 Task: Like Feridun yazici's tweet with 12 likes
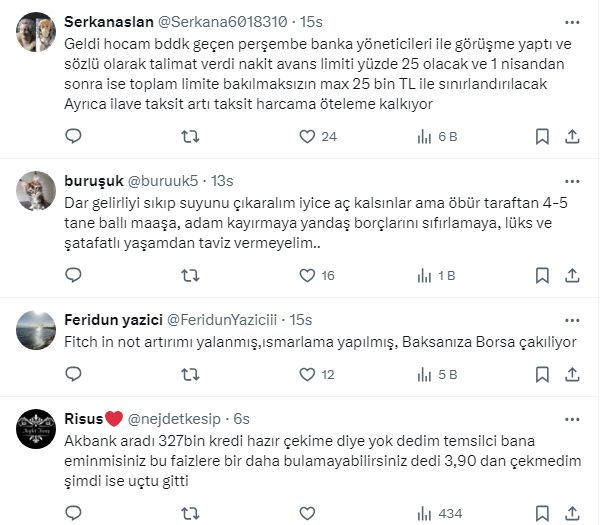(302, 375)
